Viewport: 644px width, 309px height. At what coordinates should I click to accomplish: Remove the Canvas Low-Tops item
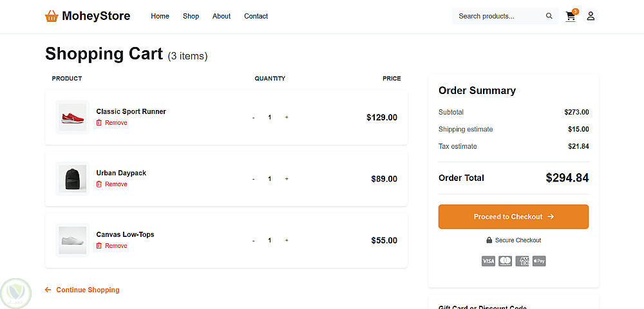pos(112,246)
